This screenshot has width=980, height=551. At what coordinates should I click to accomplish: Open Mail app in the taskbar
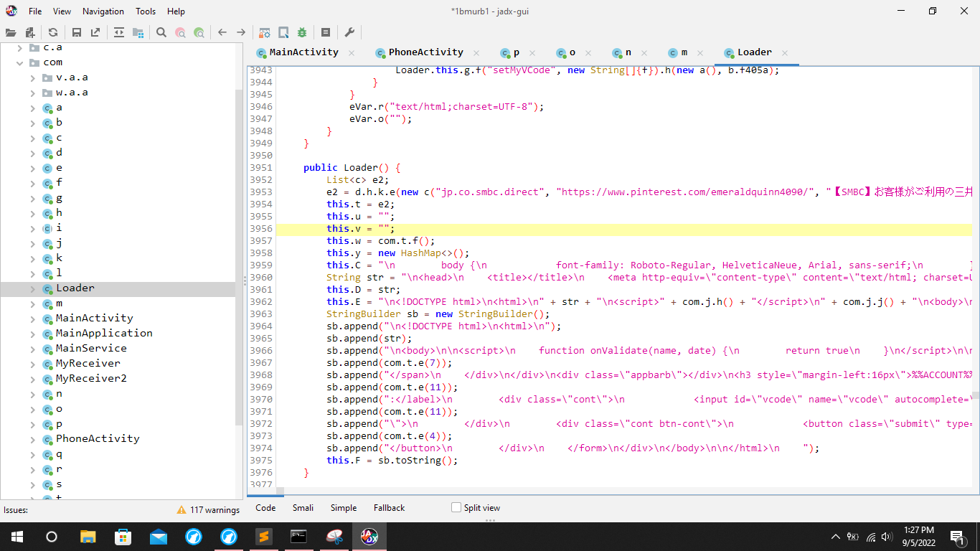(x=158, y=536)
